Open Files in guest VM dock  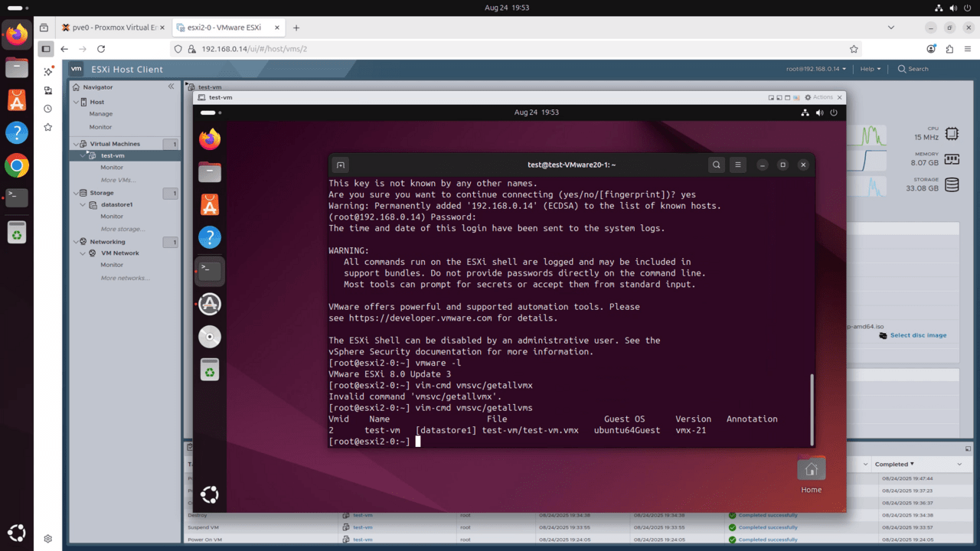click(210, 172)
